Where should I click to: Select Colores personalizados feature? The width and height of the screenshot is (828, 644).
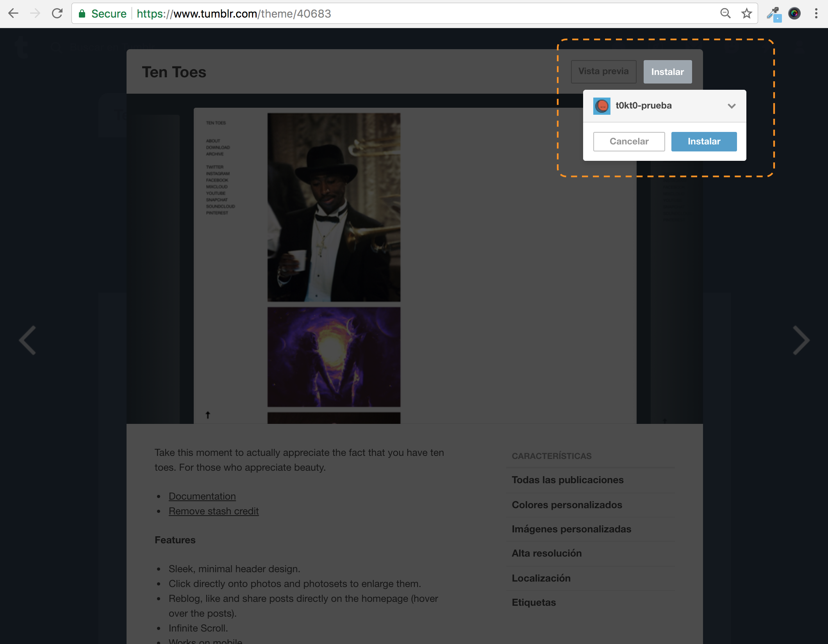coord(567,505)
